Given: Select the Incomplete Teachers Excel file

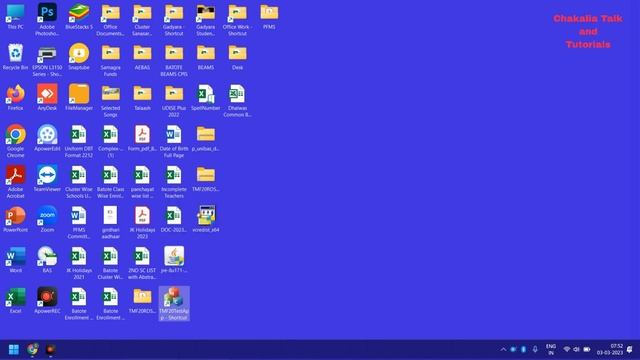Looking at the screenshot, I should [x=174, y=182].
